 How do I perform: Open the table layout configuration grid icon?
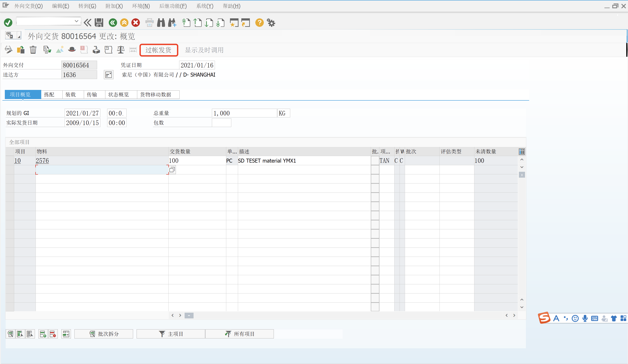(522, 151)
